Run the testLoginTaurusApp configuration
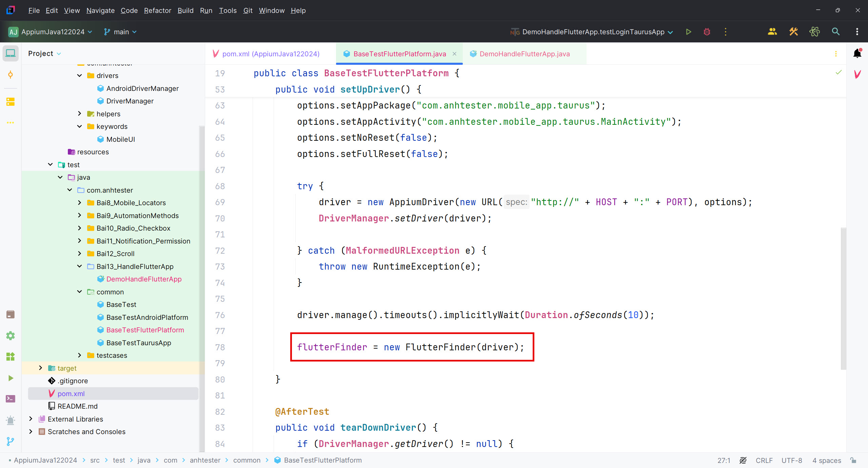This screenshot has width=868, height=468. [688, 32]
